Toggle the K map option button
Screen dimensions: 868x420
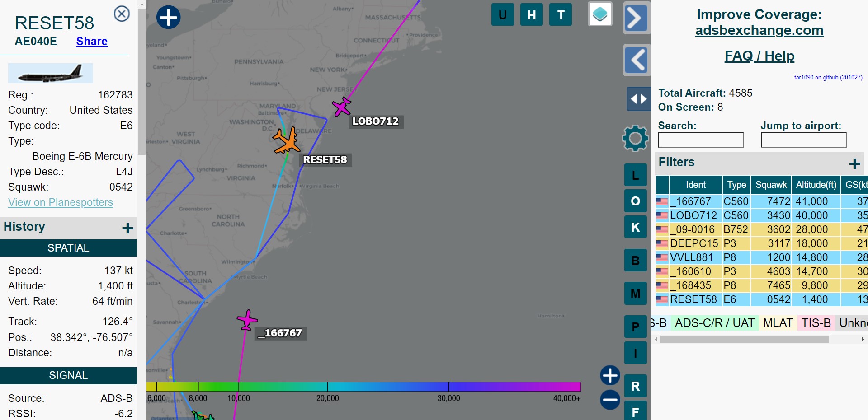click(635, 227)
